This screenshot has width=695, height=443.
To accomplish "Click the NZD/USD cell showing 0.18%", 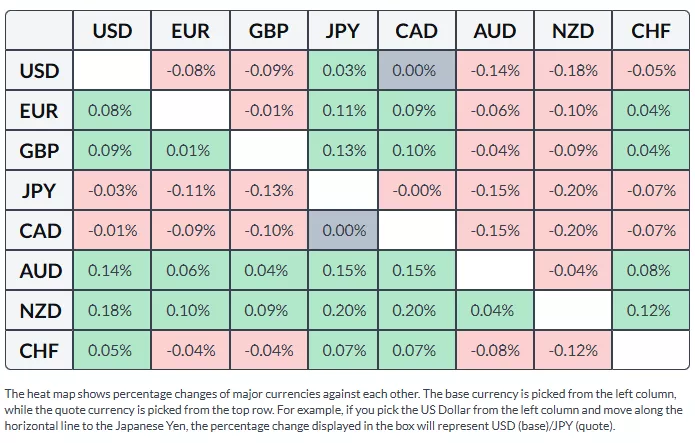I will pyautogui.click(x=110, y=310).
